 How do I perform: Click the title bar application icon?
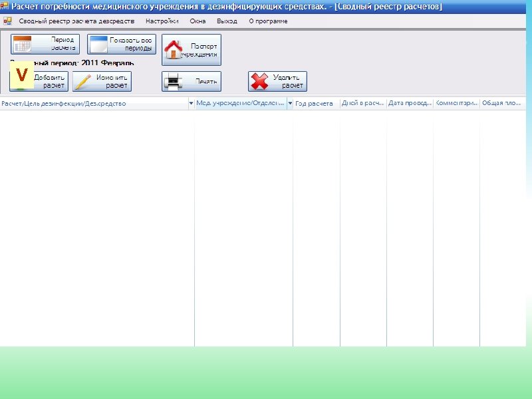[5, 6]
